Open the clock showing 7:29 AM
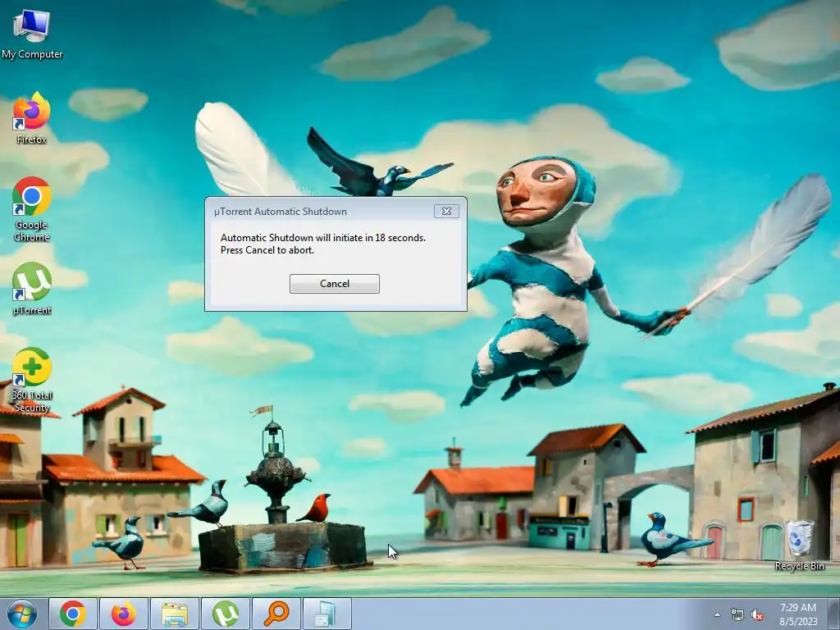This screenshot has width=840, height=630. tap(798, 614)
